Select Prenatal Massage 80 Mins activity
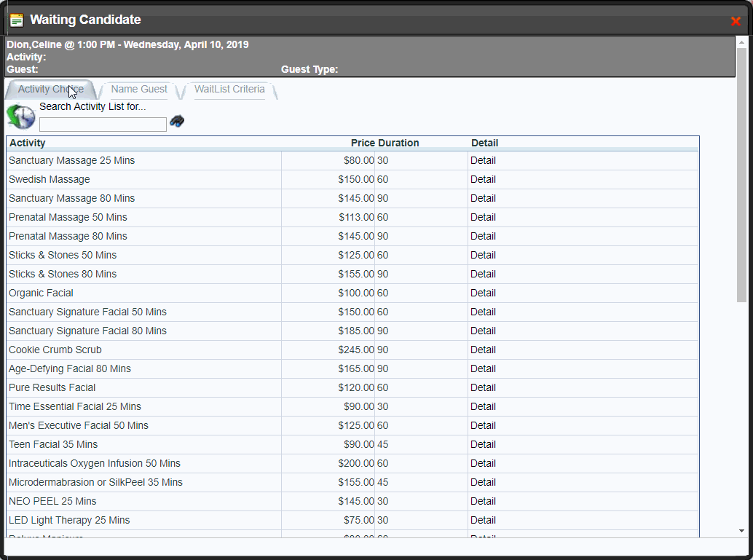This screenshot has width=753, height=560. [68, 236]
